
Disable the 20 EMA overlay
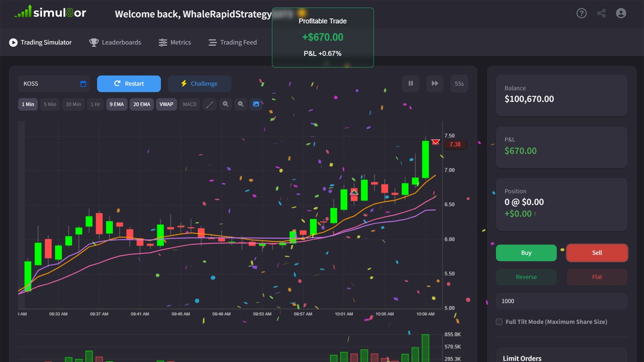(x=141, y=104)
